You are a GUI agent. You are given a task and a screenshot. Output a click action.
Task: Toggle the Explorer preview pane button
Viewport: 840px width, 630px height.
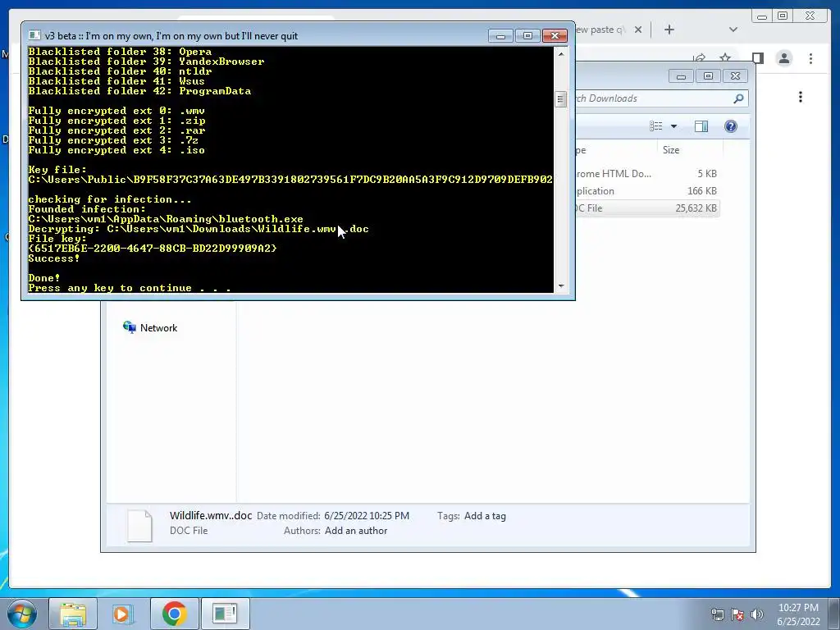click(701, 126)
